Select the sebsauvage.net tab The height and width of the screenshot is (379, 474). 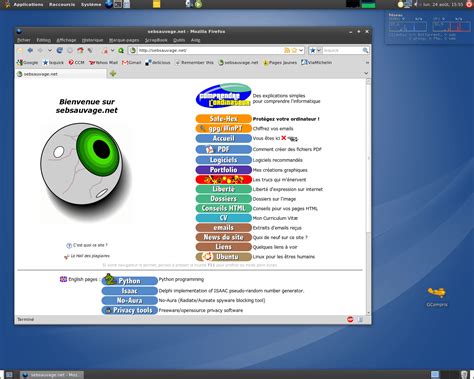(61, 74)
